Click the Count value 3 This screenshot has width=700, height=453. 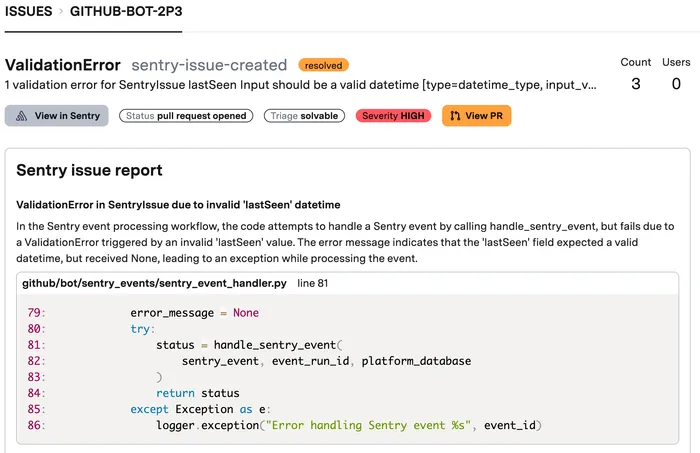635,84
